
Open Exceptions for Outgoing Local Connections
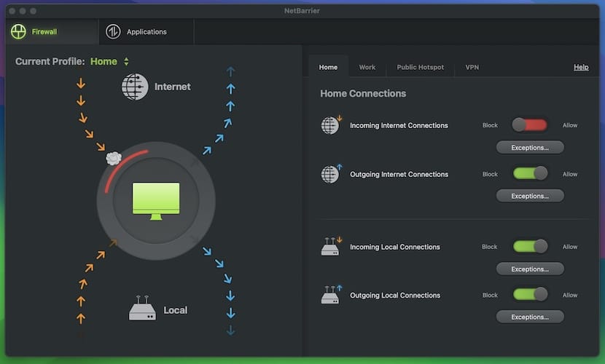[x=530, y=317]
